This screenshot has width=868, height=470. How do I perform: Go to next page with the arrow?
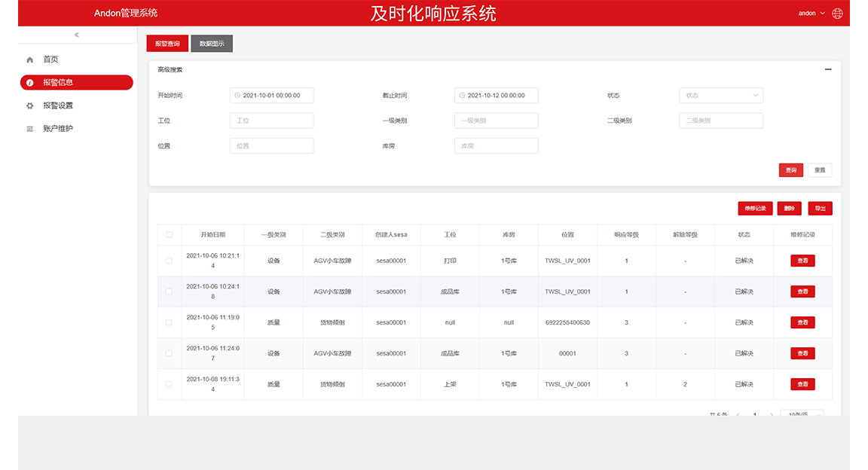772,414
